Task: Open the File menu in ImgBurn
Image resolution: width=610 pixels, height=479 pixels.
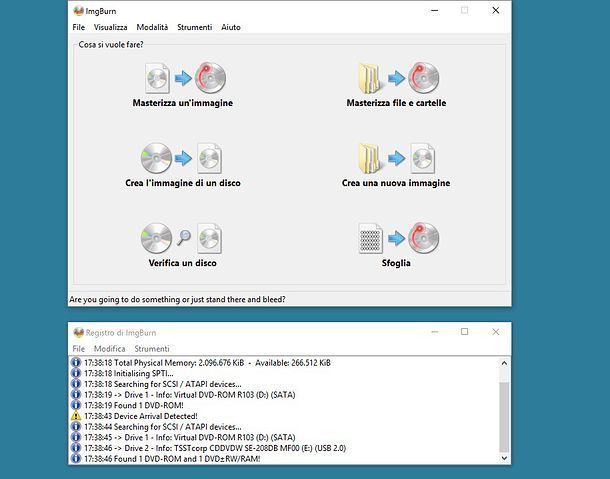Action: point(79,27)
